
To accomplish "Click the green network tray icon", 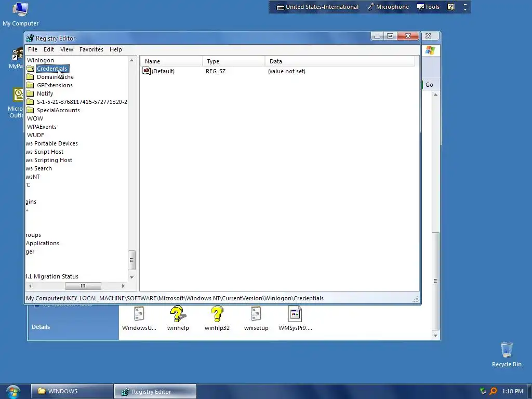I will coord(483,391).
